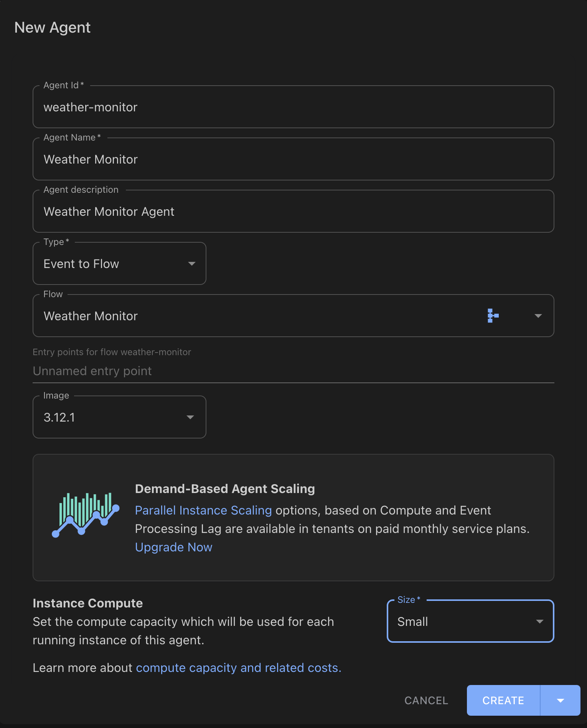Click the Size field dropdown arrow
Image resolution: width=587 pixels, height=728 pixels.
(x=539, y=622)
